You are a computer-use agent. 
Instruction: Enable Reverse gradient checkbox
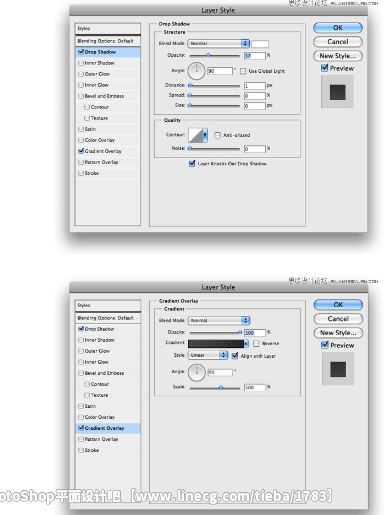pyautogui.click(x=256, y=343)
